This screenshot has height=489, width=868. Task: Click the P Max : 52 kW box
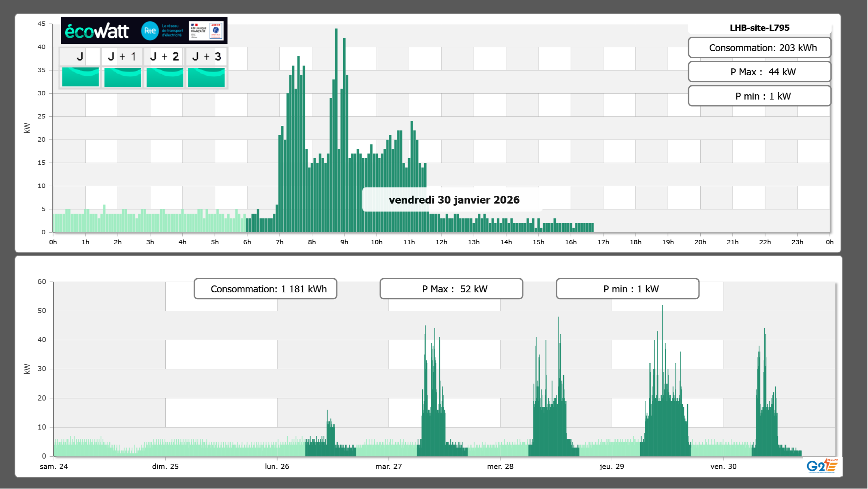click(x=451, y=289)
